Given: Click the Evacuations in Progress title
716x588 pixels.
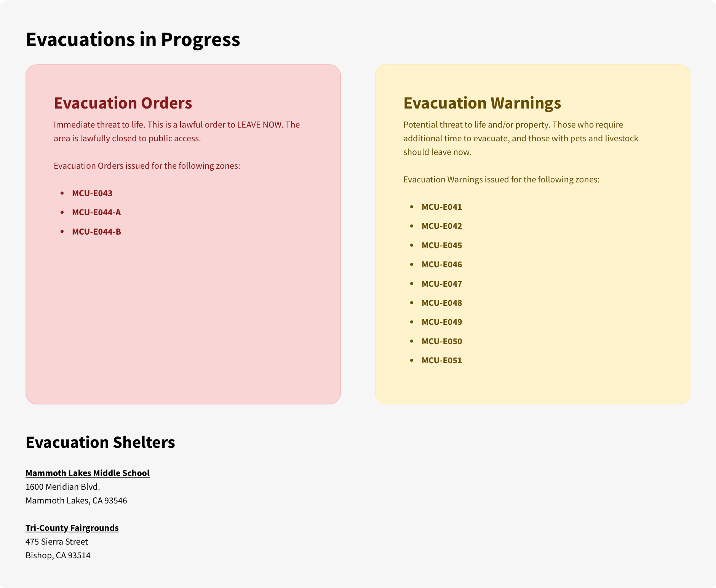Looking at the screenshot, I should click(133, 40).
